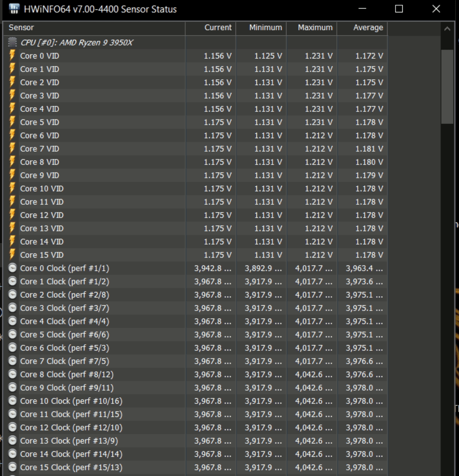
Task: Select the Core 12 Clock (perf #12/10) label
Action: 72,428
